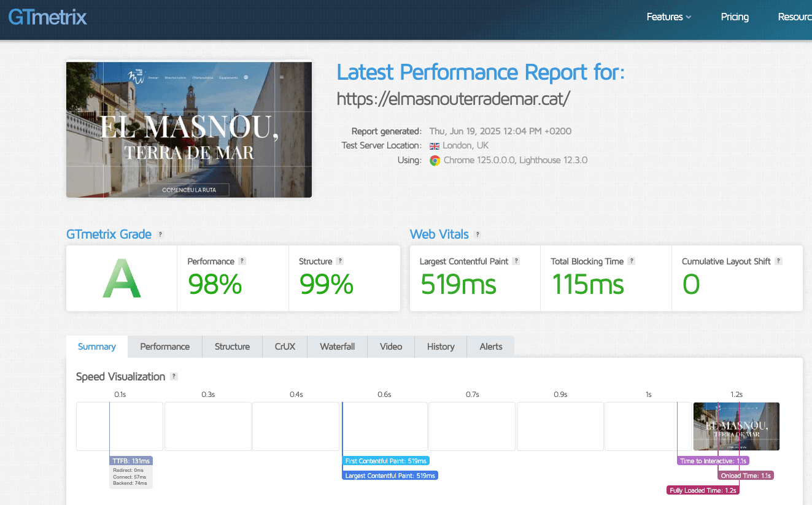Click help icon for Total Blocking Time

632,261
